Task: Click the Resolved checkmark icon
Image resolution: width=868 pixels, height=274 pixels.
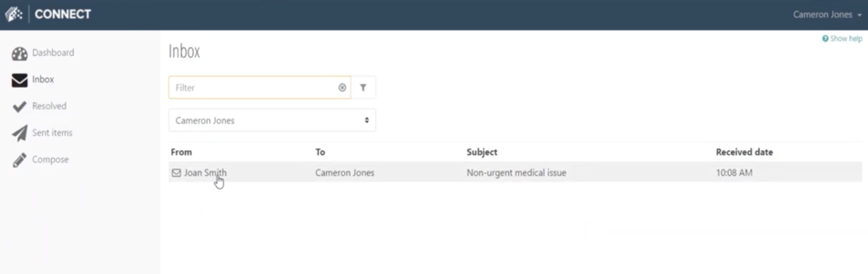Action: (20, 107)
